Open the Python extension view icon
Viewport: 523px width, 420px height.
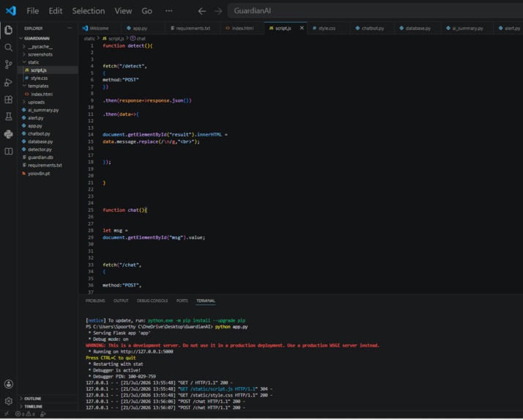click(x=9, y=134)
